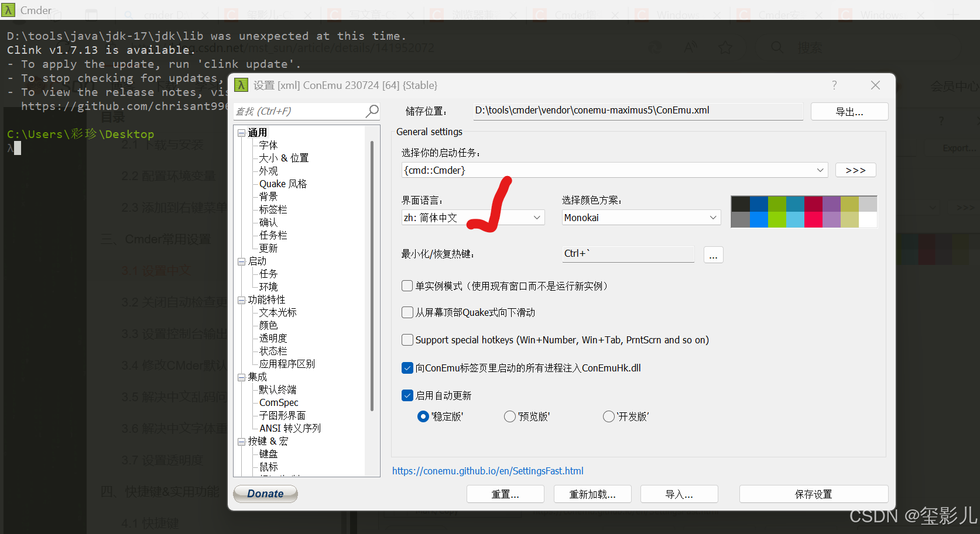980x534 pixels.
Task: Click the >>> button beside startup task
Action: tap(855, 170)
